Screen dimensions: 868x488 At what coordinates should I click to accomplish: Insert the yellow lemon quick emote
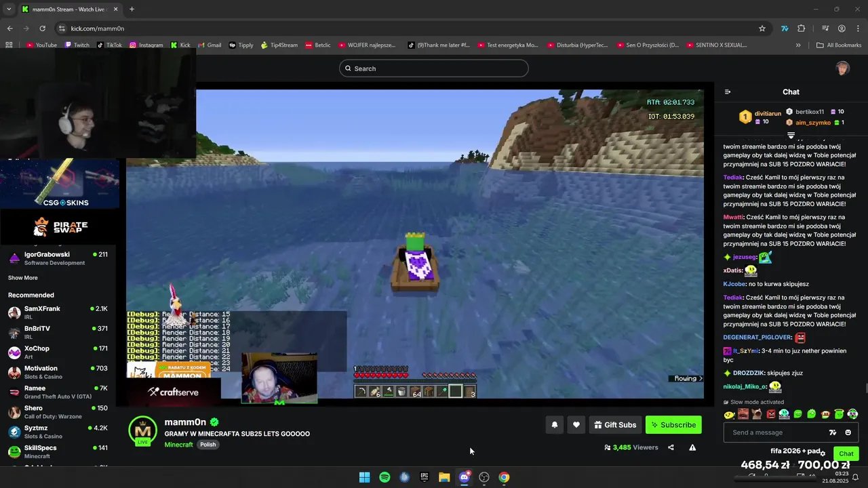click(x=730, y=414)
